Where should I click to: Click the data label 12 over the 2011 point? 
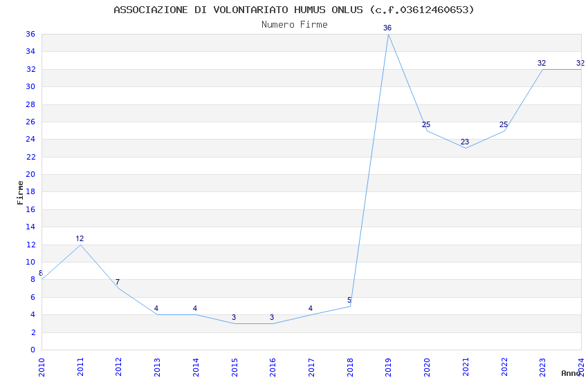coord(80,238)
